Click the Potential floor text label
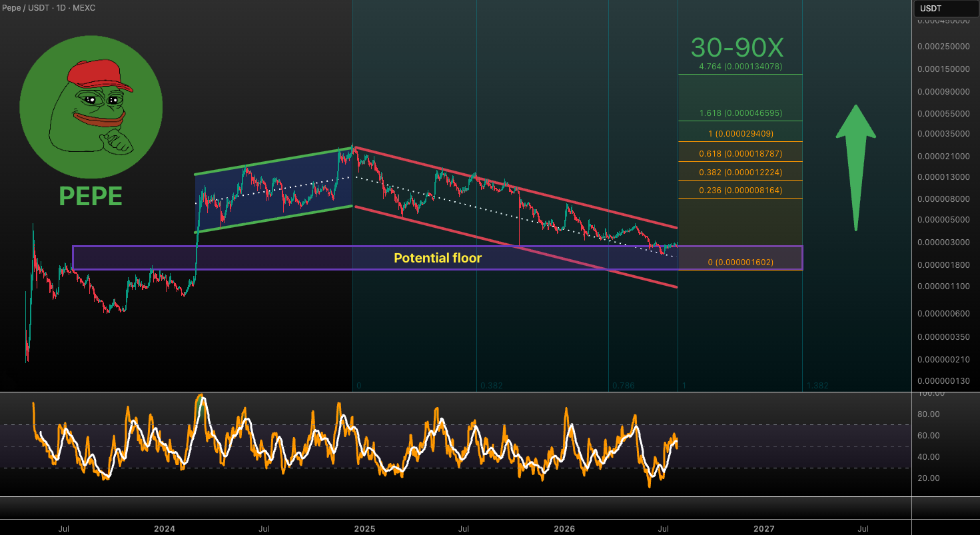The image size is (980, 535). pyautogui.click(x=438, y=258)
